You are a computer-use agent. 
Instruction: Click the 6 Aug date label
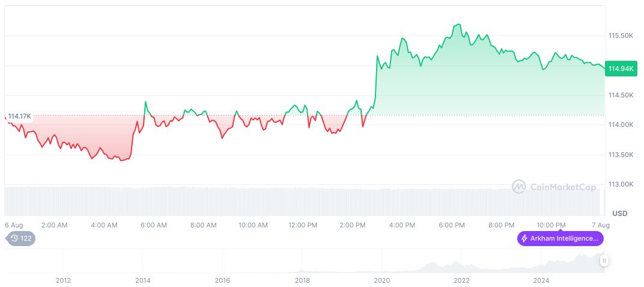[x=13, y=225]
